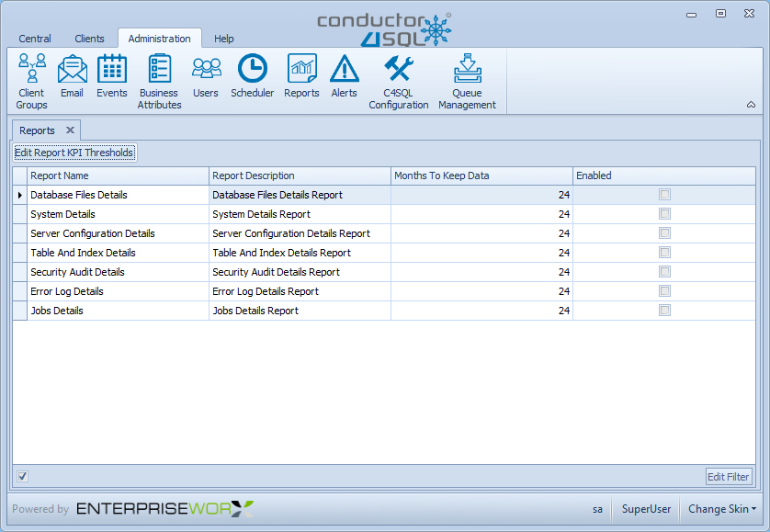770x532 pixels.
Task: Enable the Security Audit Details report
Action: pyautogui.click(x=664, y=272)
